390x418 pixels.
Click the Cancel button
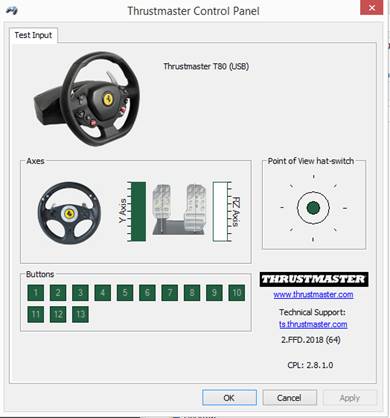point(289,398)
